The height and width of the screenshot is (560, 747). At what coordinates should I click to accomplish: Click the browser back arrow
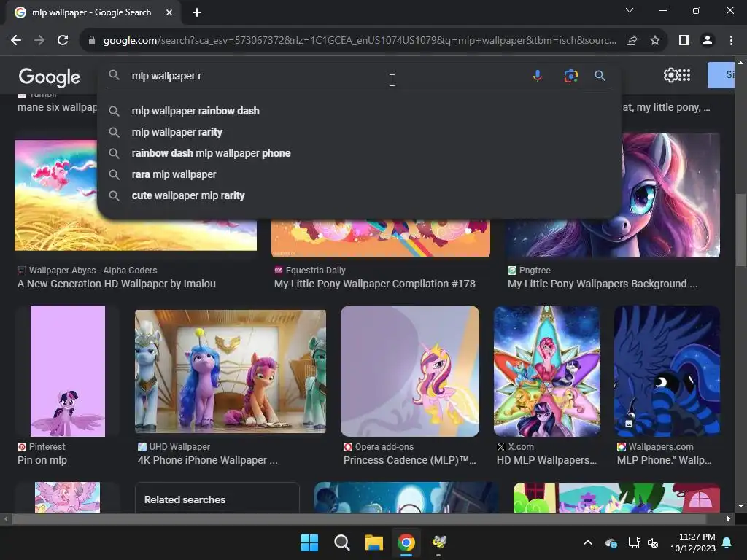[16, 41]
